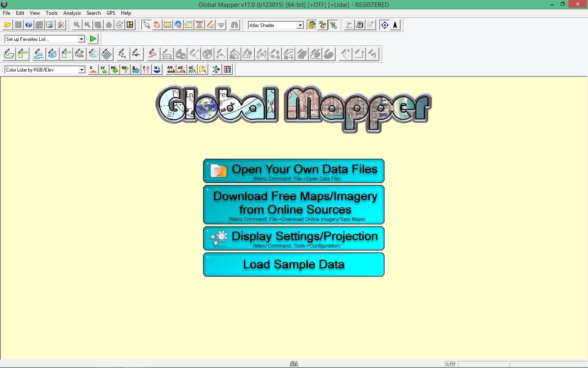Select the Digitizer pencil tool
The height and width of the screenshot is (368, 588).
[x=210, y=25]
